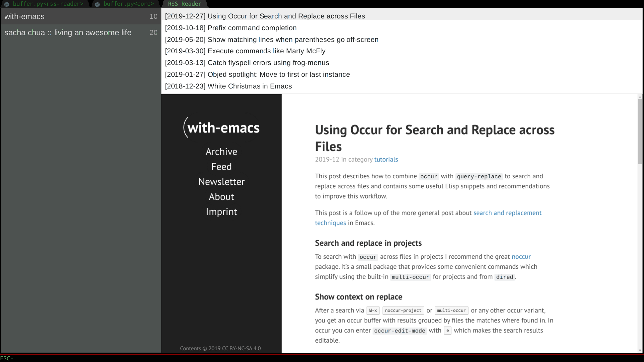Open the Feed page
The image size is (644, 362).
click(221, 166)
